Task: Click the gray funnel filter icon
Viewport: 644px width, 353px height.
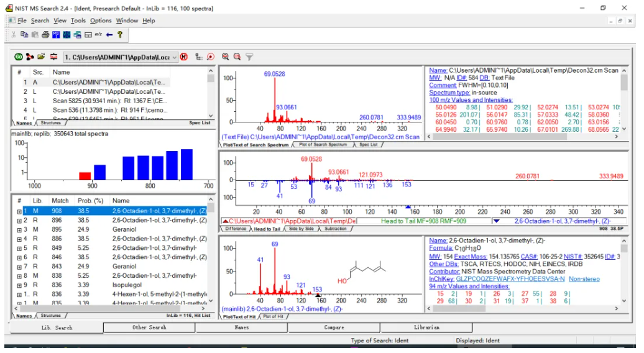Action: pos(249,57)
